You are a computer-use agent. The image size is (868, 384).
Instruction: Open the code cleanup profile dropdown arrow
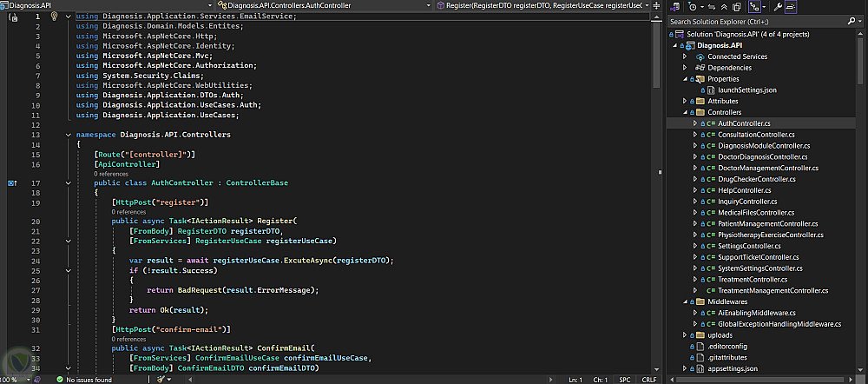(x=169, y=380)
